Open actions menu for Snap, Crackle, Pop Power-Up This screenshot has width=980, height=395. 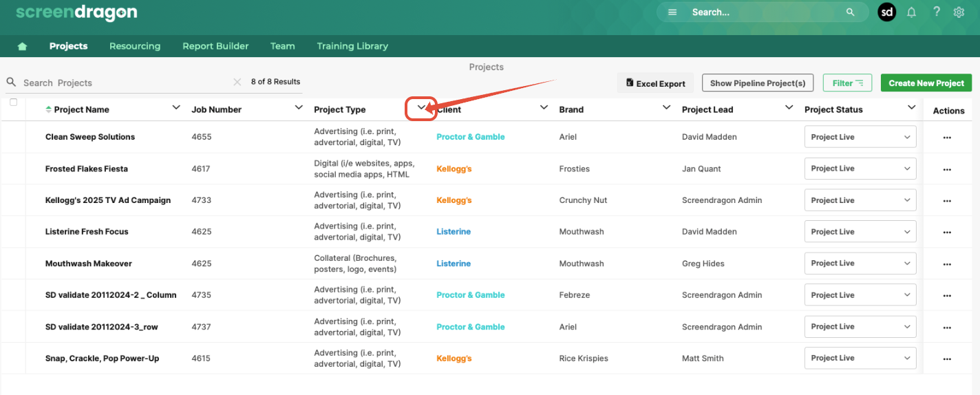click(x=947, y=359)
